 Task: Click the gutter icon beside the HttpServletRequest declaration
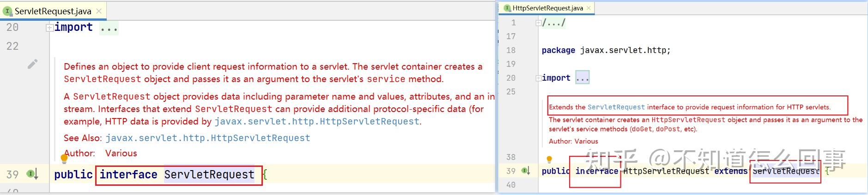tap(526, 171)
